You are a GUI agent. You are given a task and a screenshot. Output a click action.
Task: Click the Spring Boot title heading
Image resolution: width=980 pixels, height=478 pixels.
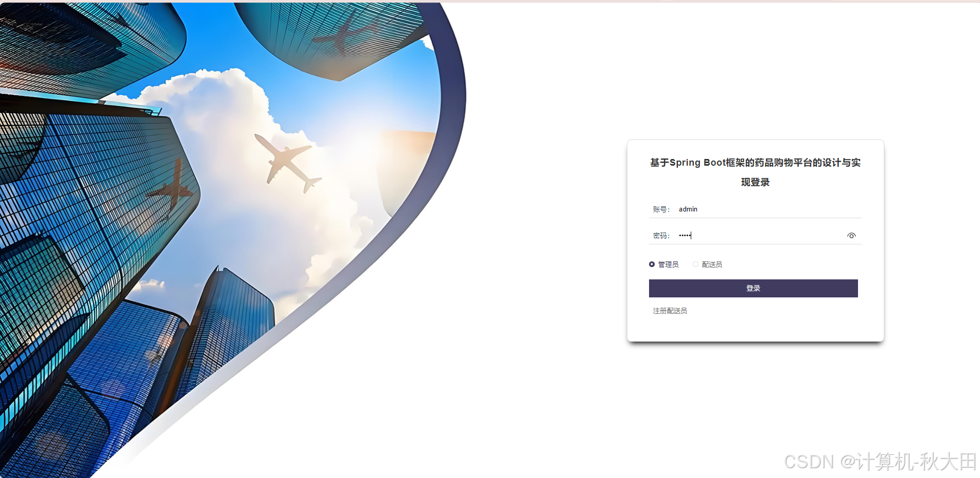755,163
